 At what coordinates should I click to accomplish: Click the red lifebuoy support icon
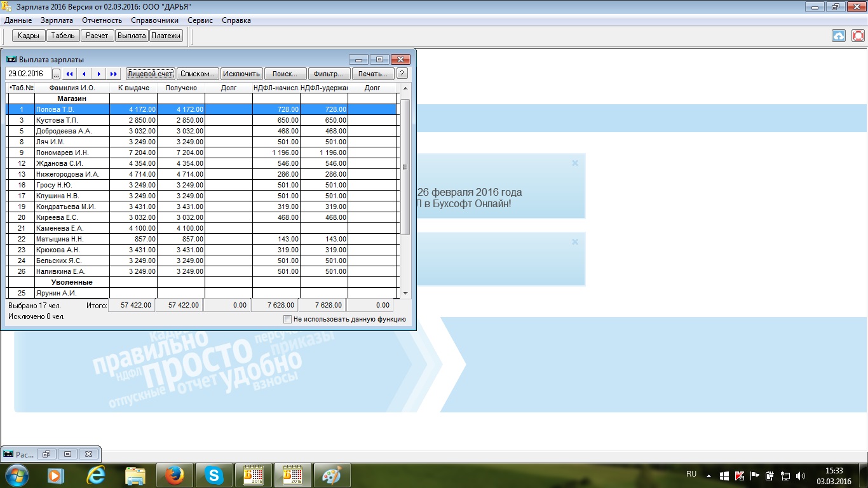click(x=858, y=36)
